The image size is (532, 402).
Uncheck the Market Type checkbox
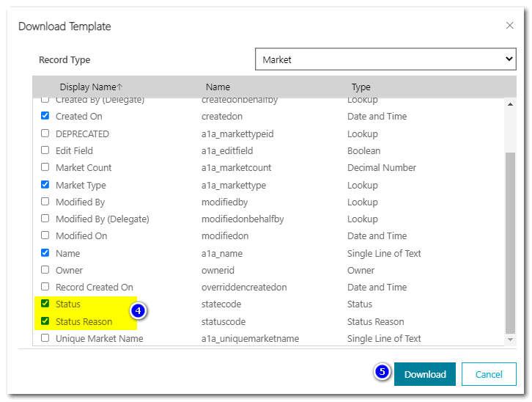45,185
